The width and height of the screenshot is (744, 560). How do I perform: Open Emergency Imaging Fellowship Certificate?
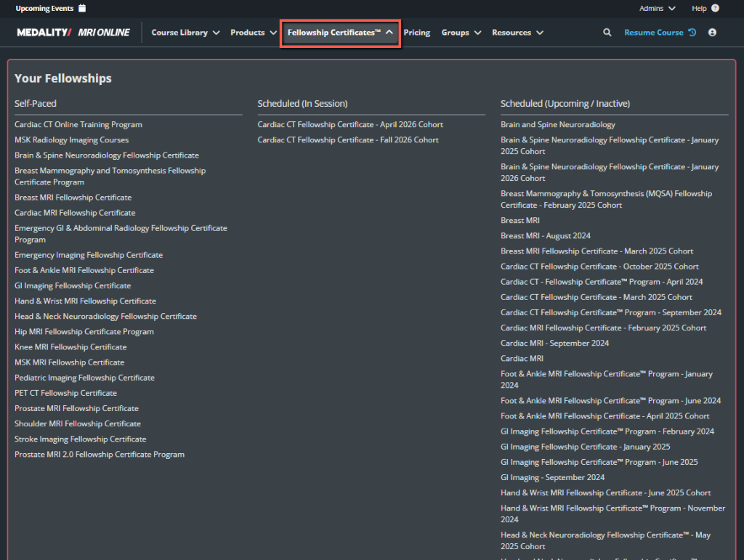[89, 255]
